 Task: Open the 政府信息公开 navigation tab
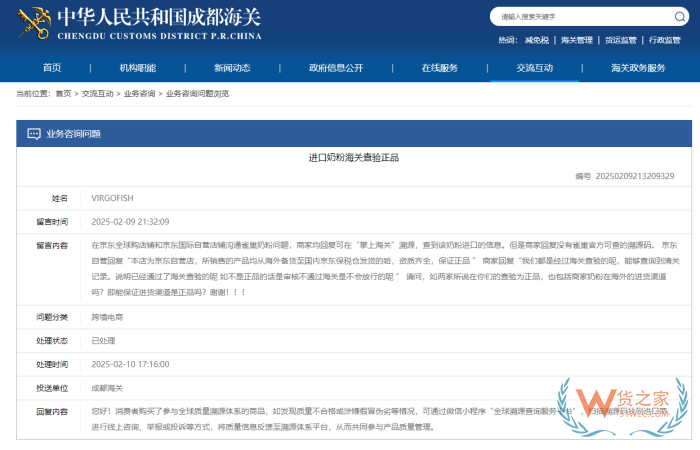[336, 68]
